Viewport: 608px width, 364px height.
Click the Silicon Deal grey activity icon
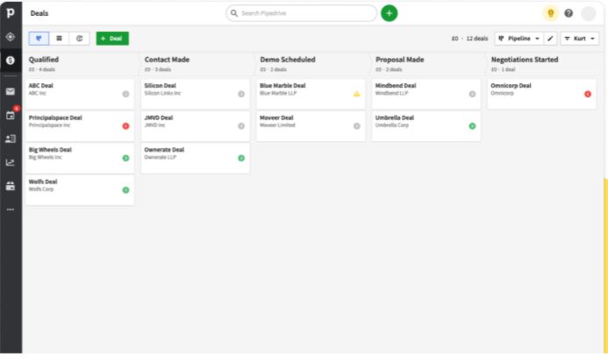pos(241,94)
